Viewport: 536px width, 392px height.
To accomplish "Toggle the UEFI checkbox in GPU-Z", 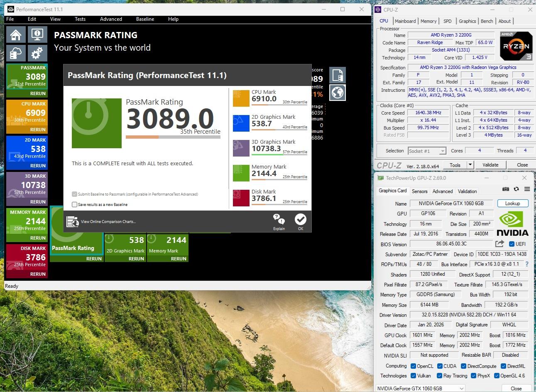I will [x=512, y=244].
